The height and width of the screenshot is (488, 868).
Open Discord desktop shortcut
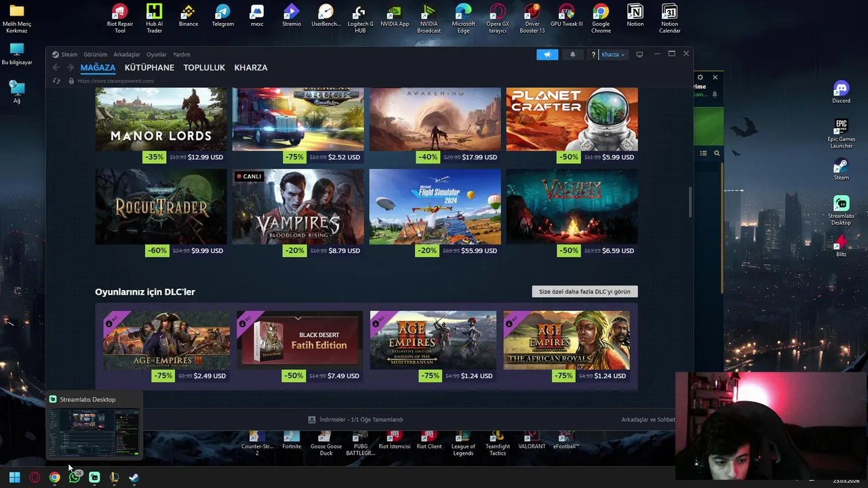point(841,92)
